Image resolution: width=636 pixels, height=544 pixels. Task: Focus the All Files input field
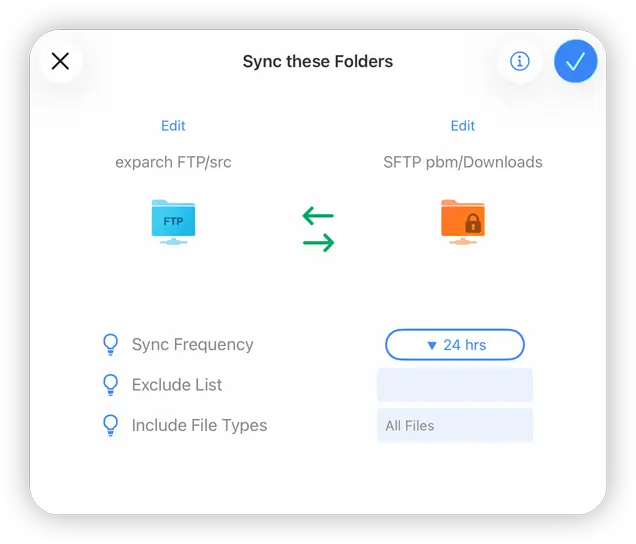(x=455, y=425)
